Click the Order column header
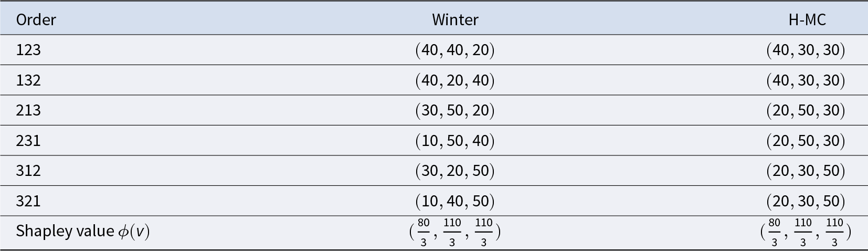The height and width of the screenshot is (251, 868). click(36, 20)
